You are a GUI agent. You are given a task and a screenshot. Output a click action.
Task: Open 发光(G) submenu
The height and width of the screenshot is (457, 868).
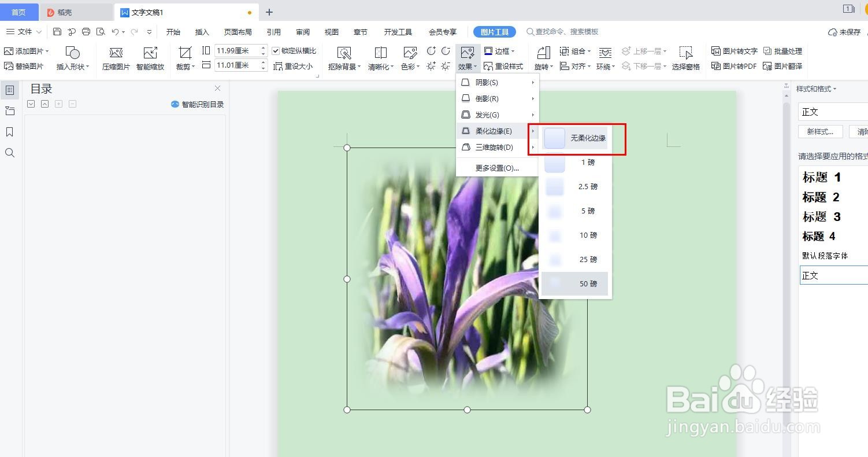click(498, 115)
